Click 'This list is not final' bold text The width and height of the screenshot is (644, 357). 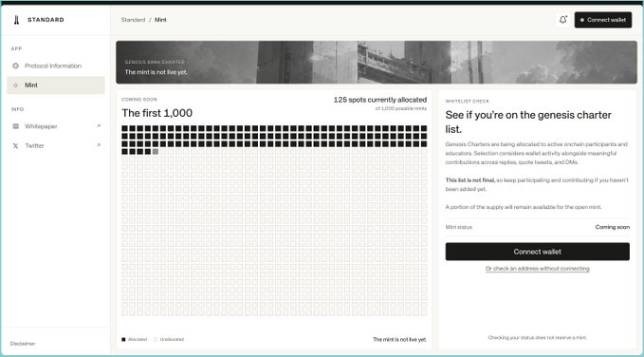[x=469, y=180]
